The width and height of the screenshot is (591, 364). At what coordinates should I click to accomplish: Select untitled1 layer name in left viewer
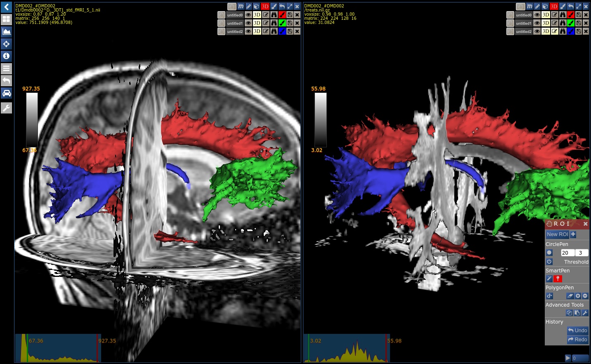[235, 23]
